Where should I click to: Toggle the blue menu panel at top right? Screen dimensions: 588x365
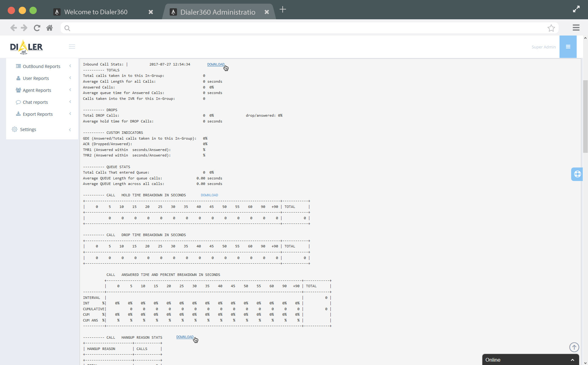[x=568, y=47]
